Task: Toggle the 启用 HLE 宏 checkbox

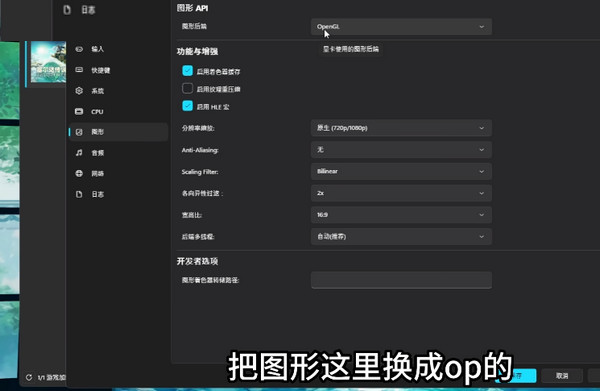Action: click(188, 106)
